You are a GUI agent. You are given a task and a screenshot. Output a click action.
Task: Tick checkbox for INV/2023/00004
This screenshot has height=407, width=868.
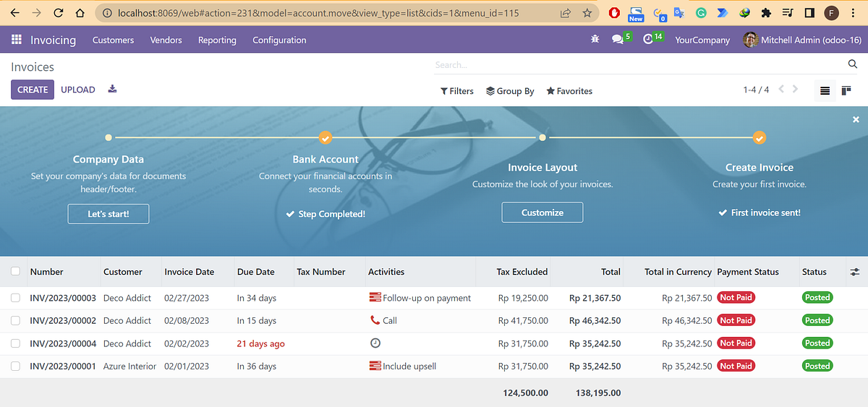click(16, 343)
